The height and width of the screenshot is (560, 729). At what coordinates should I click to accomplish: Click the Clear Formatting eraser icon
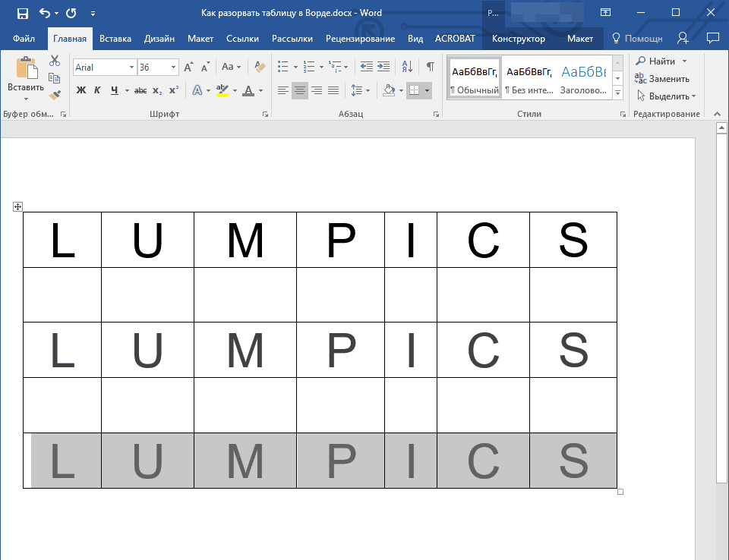(260, 67)
